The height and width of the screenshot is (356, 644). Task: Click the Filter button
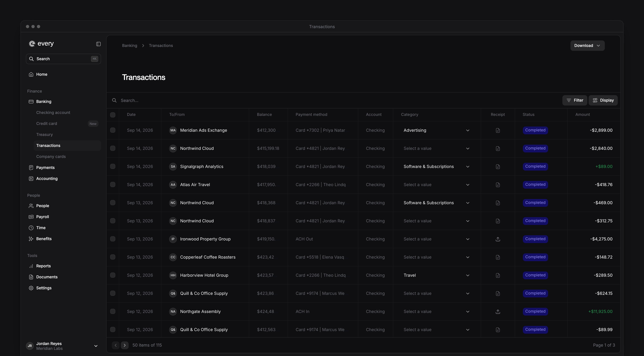575,100
